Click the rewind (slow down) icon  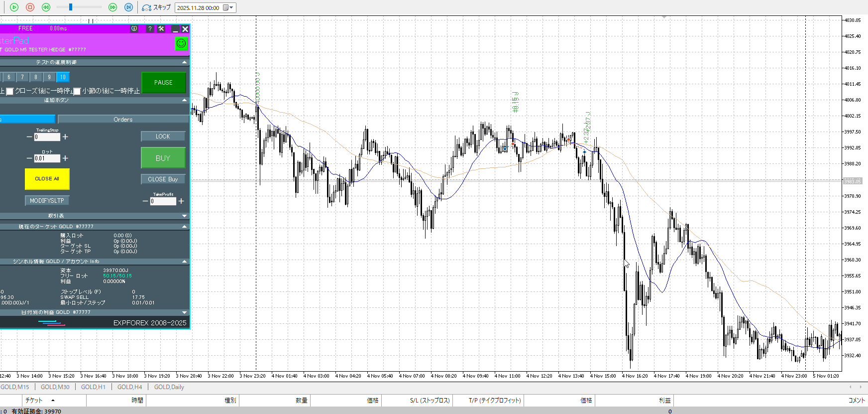click(46, 7)
